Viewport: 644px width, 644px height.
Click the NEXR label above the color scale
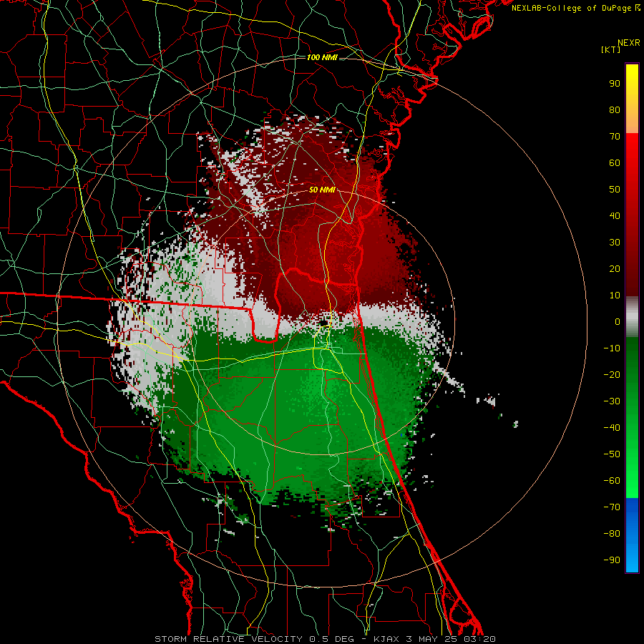(628, 43)
